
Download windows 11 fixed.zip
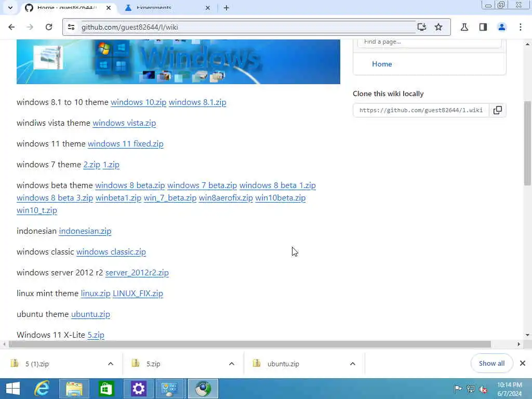(x=126, y=144)
